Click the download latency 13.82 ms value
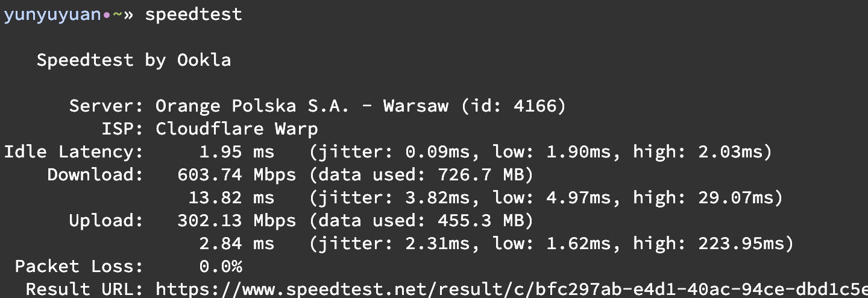868x298 pixels. (231, 197)
